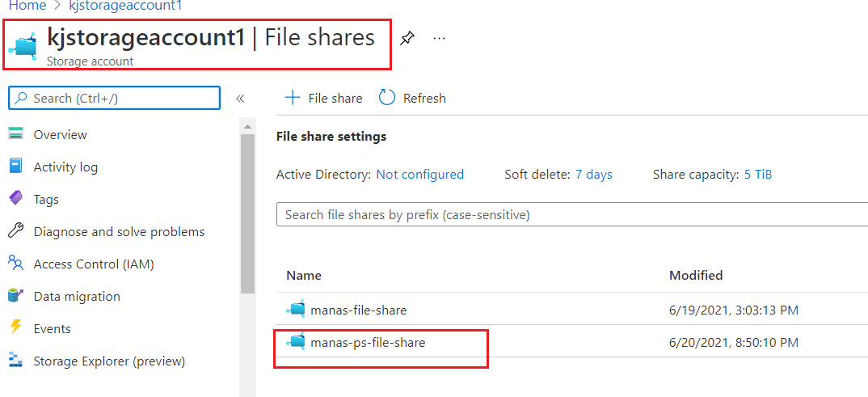868x397 pixels.
Task: Click the Data migration icon
Action: pos(15,296)
